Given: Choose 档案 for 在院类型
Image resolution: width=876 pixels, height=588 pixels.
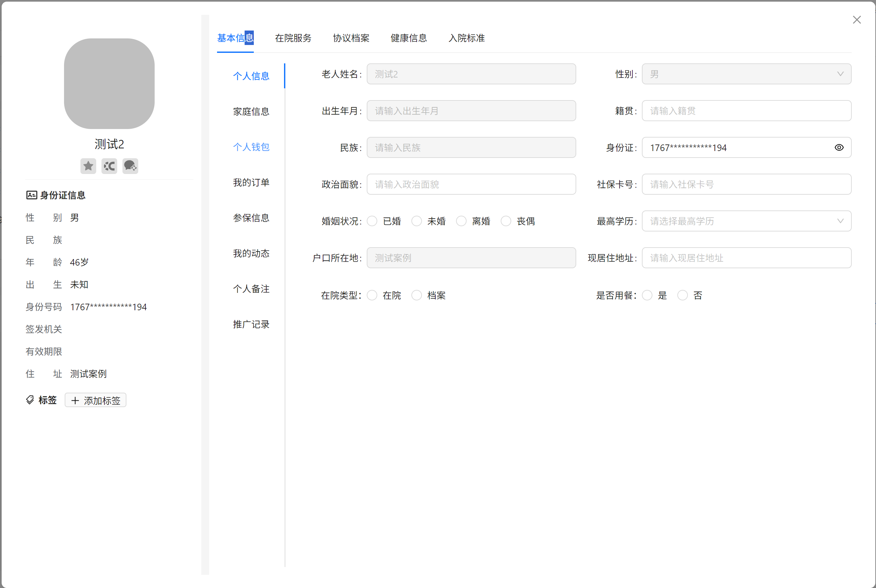Looking at the screenshot, I should click(417, 295).
